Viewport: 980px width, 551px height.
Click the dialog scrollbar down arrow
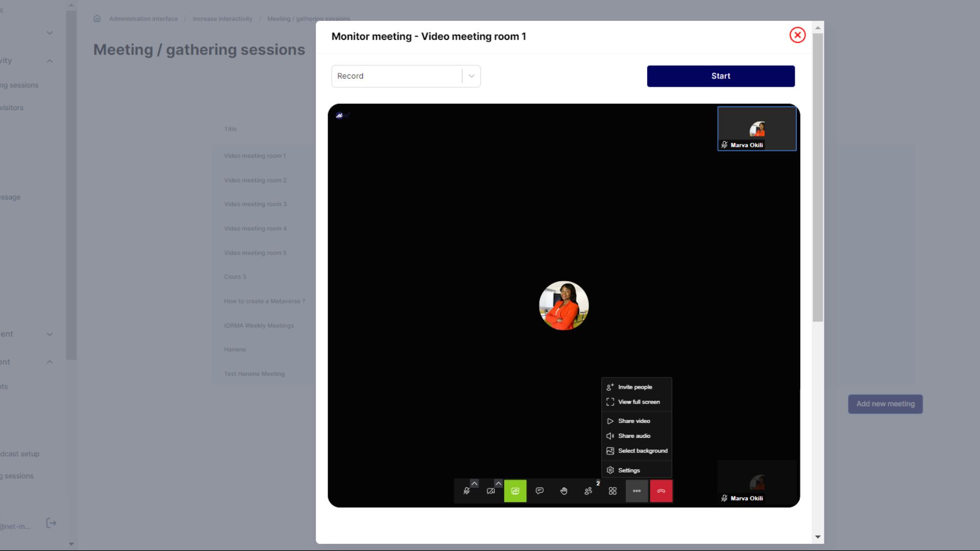(x=818, y=537)
